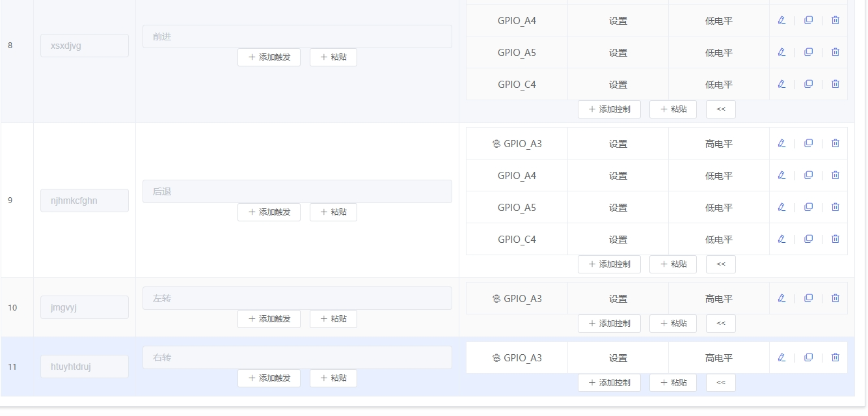Click 粘贴 beside 添加触发 in row 10
This screenshot has height=416, width=868.
[x=333, y=319]
